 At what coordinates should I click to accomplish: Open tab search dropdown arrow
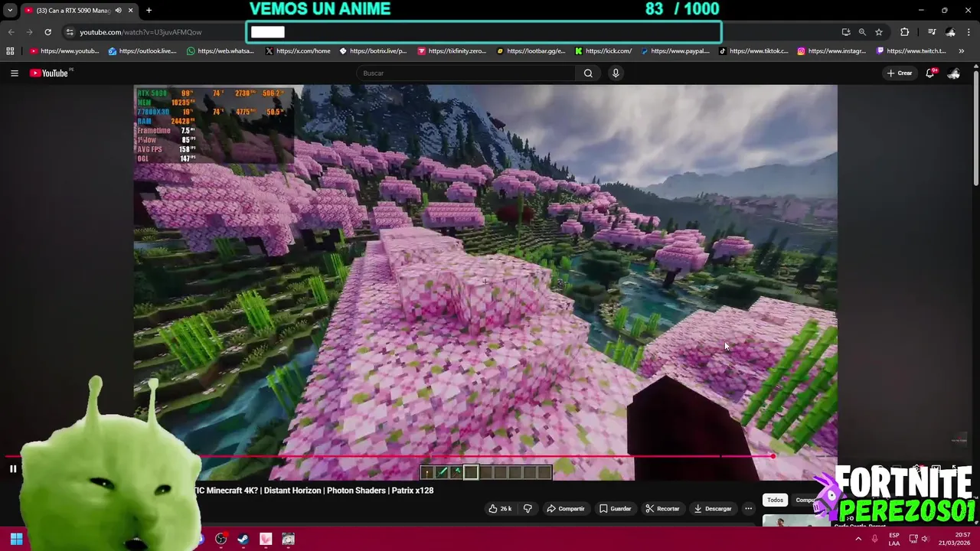coord(10,10)
